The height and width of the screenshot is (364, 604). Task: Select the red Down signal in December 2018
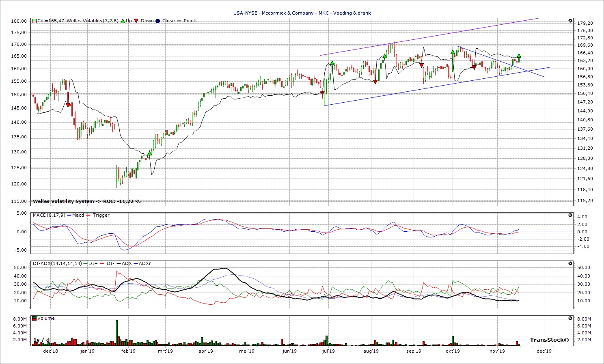68,105
